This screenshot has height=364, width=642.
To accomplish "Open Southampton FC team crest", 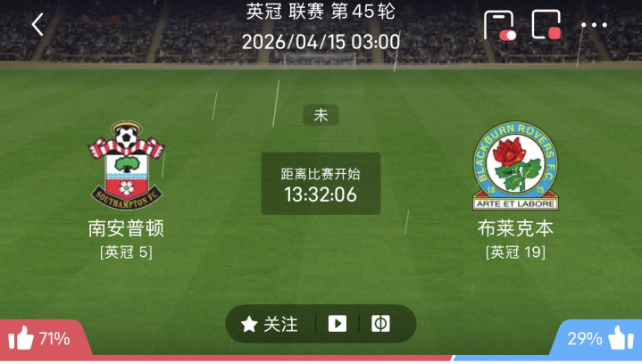I will (x=126, y=166).
